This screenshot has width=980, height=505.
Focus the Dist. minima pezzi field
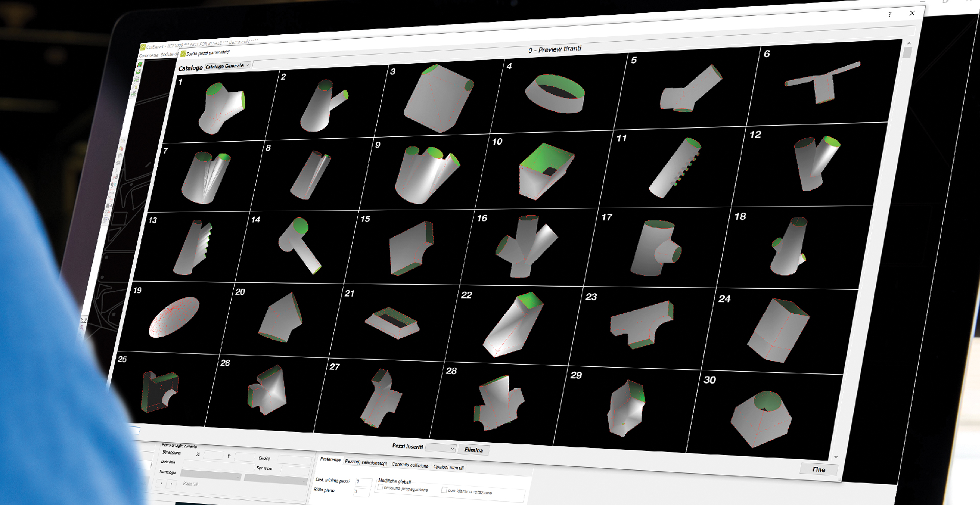[x=364, y=482]
